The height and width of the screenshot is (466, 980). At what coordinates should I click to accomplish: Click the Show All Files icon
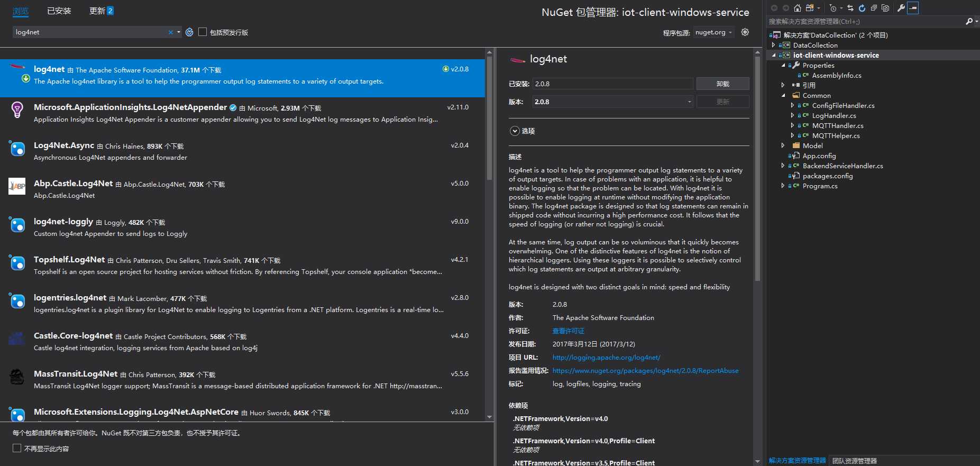(x=885, y=8)
